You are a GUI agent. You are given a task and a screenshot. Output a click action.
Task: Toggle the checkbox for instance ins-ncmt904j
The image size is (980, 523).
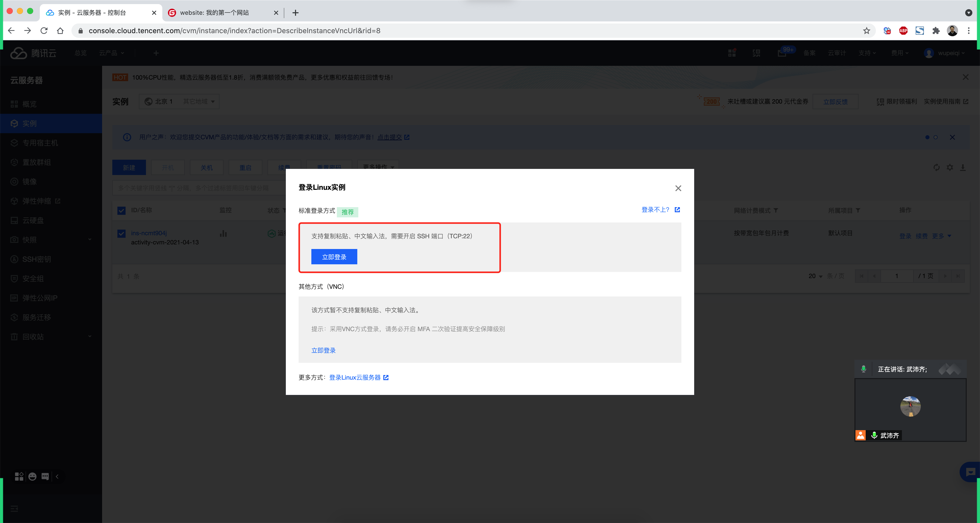121,233
